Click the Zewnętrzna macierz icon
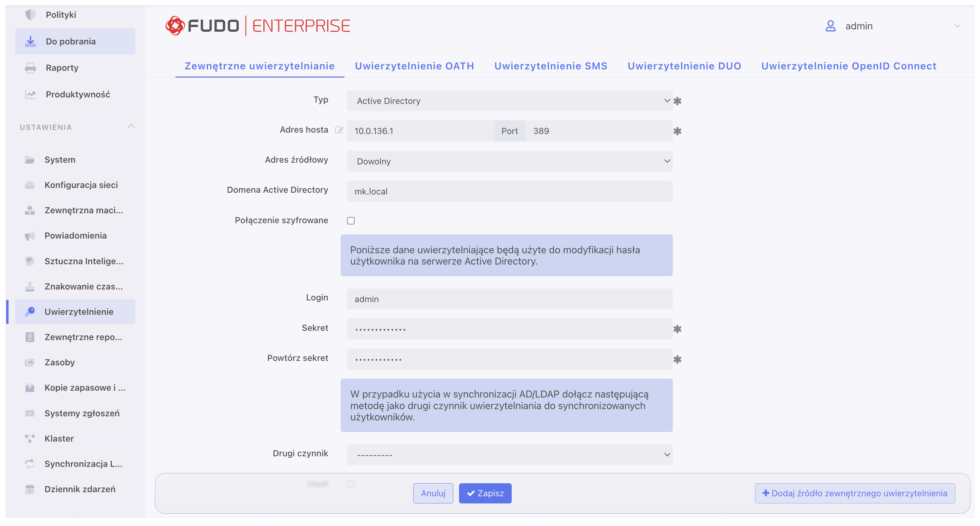 [x=30, y=210]
